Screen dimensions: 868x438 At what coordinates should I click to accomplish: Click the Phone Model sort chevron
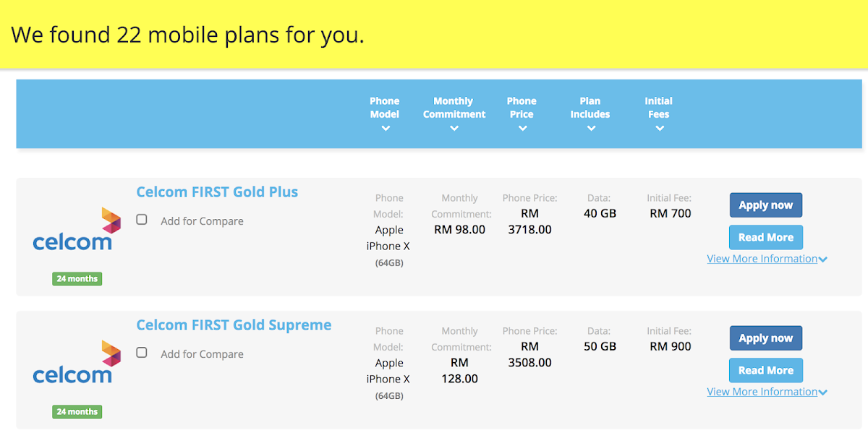click(386, 129)
